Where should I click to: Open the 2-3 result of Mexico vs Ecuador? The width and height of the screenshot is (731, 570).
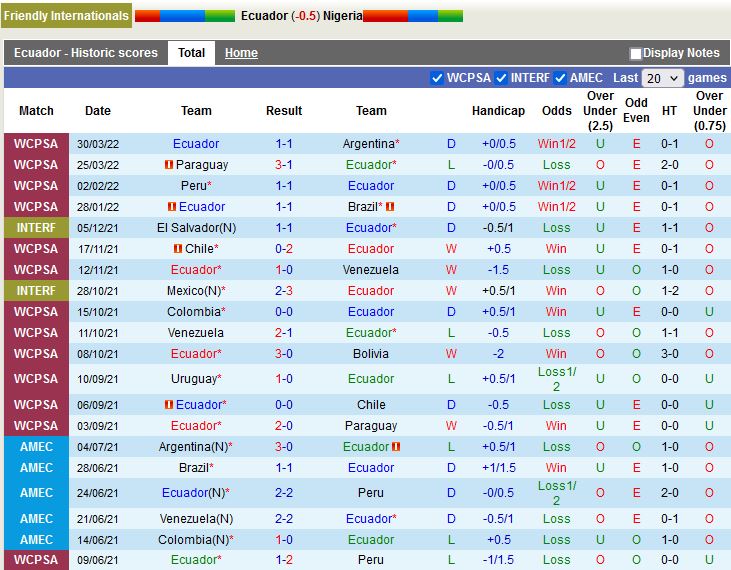point(284,291)
